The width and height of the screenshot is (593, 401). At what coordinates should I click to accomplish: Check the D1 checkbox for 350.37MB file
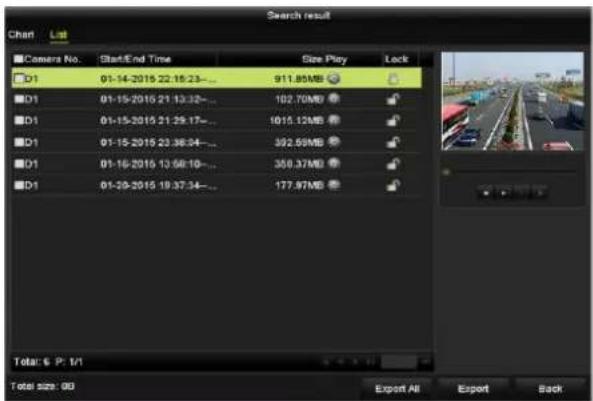pyautogui.click(x=19, y=163)
